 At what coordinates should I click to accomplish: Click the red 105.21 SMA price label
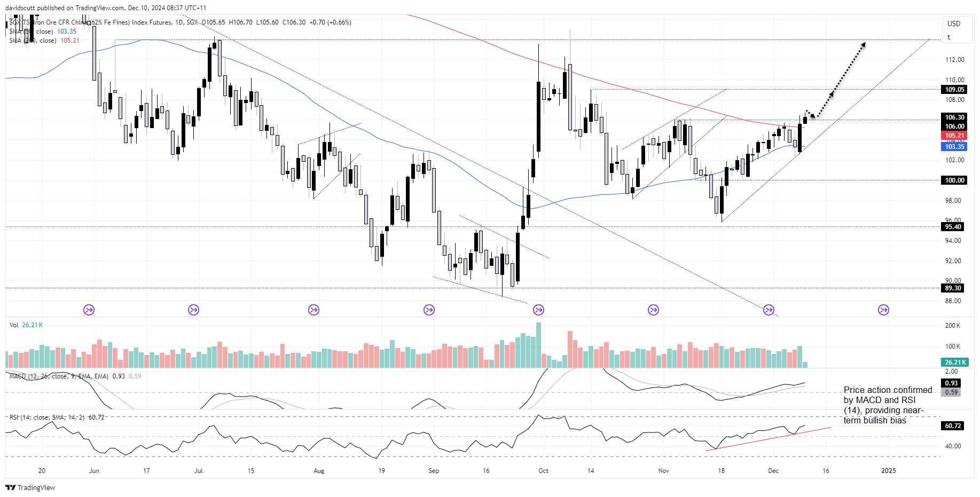click(x=954, y=136)
